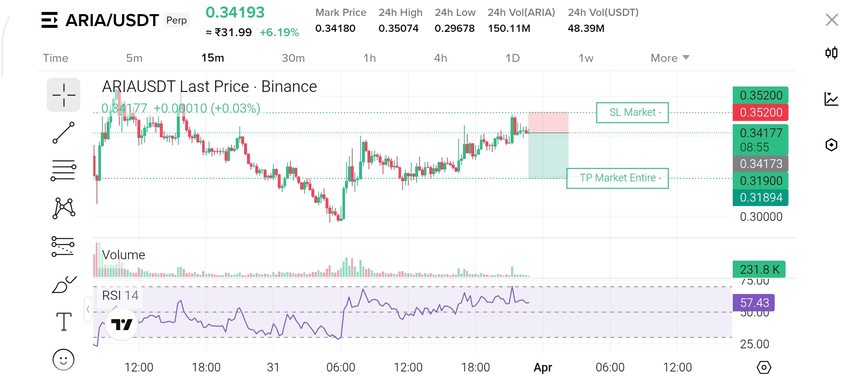
Task: Click the Mark Price value 0.34180
Action: pos(335,28)
